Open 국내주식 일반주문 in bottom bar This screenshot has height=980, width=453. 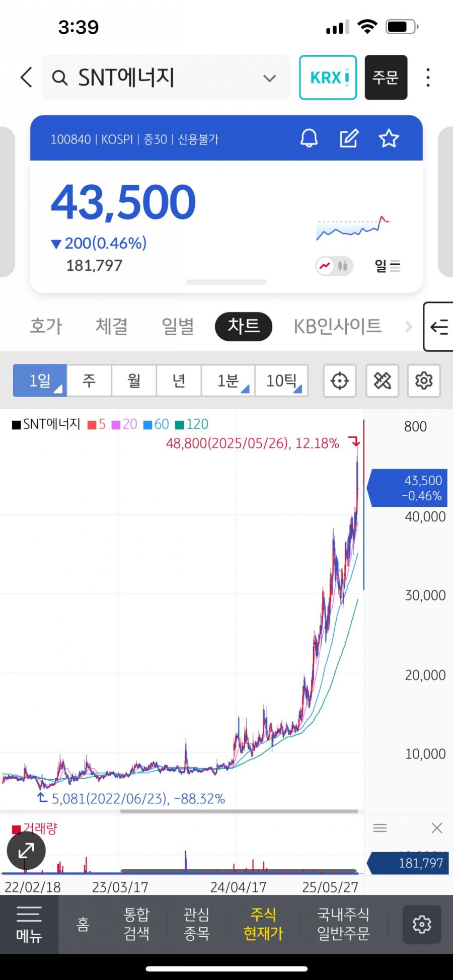coord(343,924)
